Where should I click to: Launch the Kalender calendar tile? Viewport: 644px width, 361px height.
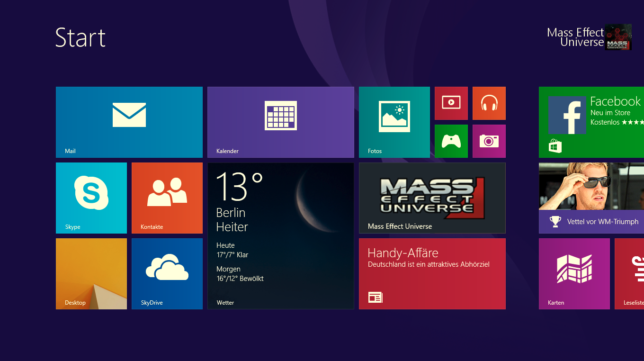point(280,122)
